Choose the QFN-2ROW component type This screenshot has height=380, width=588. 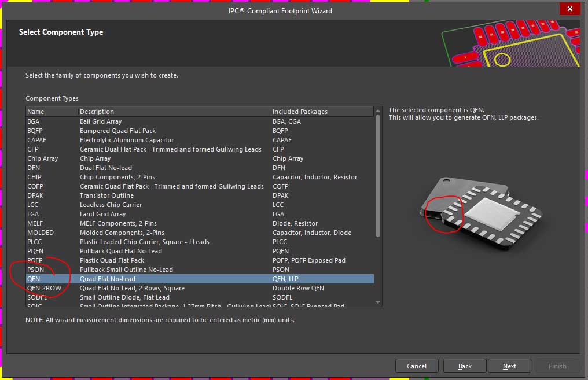pyautogui.click(x=44, y=288)
